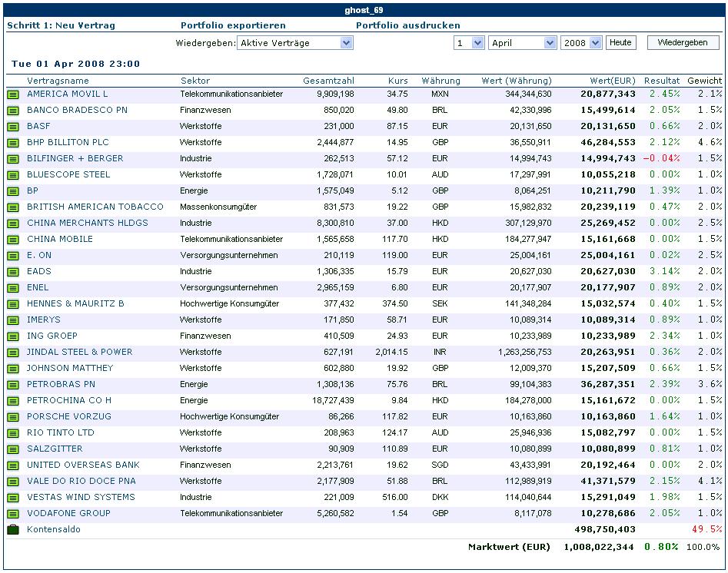Image resolution: width=728 pixels, height=573 pixels.
Task: Click the contract icon beside EADS row
Action: [13, 272]
